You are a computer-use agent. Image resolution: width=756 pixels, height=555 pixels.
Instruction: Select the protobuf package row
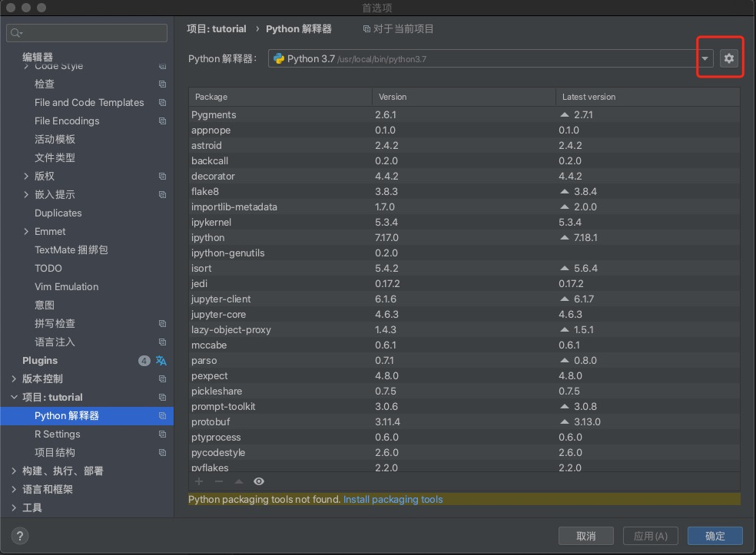(464, 421)
